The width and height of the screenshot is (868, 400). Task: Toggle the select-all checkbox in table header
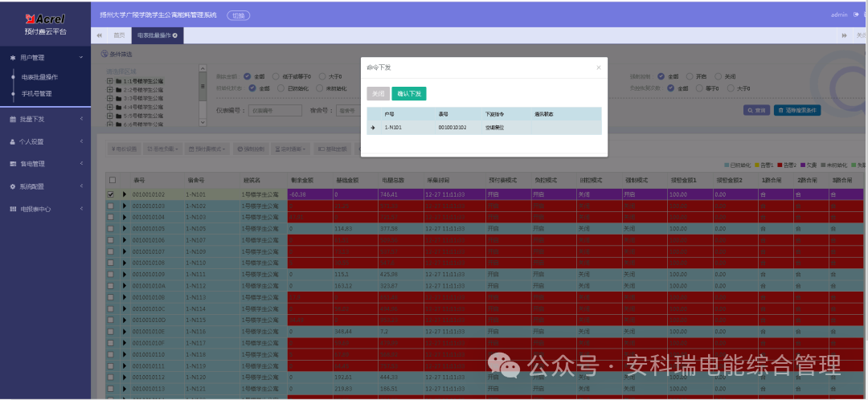112,180
